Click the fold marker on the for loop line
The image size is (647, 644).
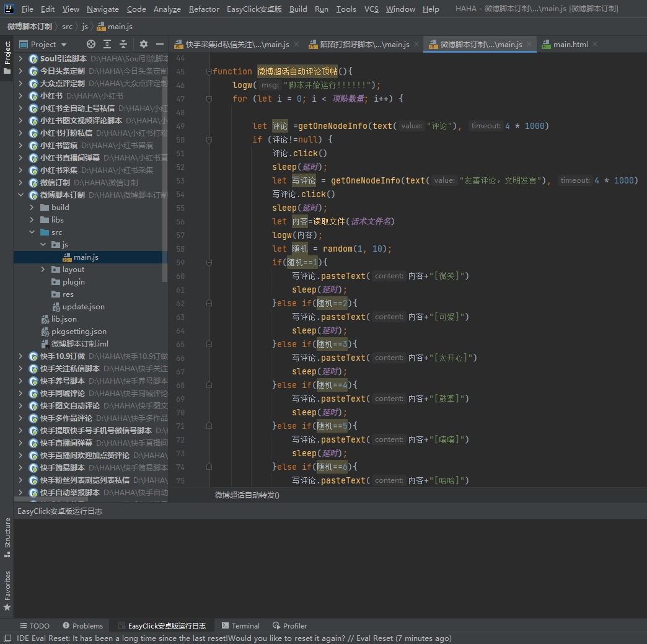[x=209, y=99]
